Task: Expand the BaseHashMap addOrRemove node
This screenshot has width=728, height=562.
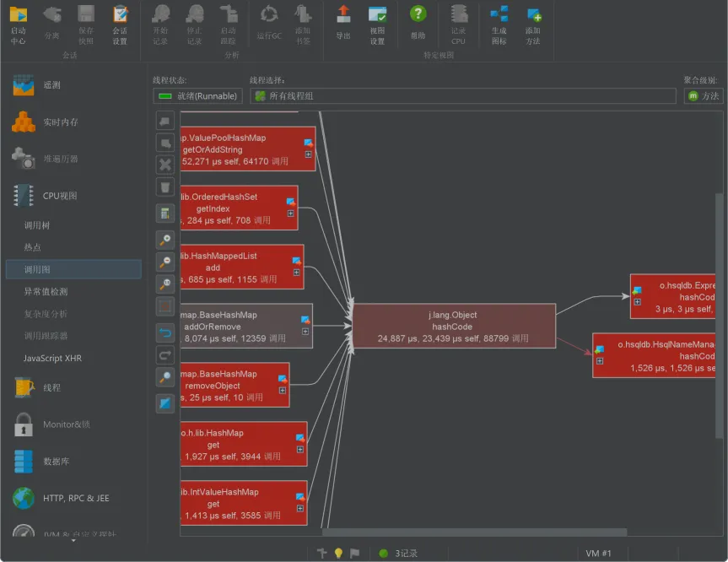Action: pyautogui.click(x=305, y=331)
